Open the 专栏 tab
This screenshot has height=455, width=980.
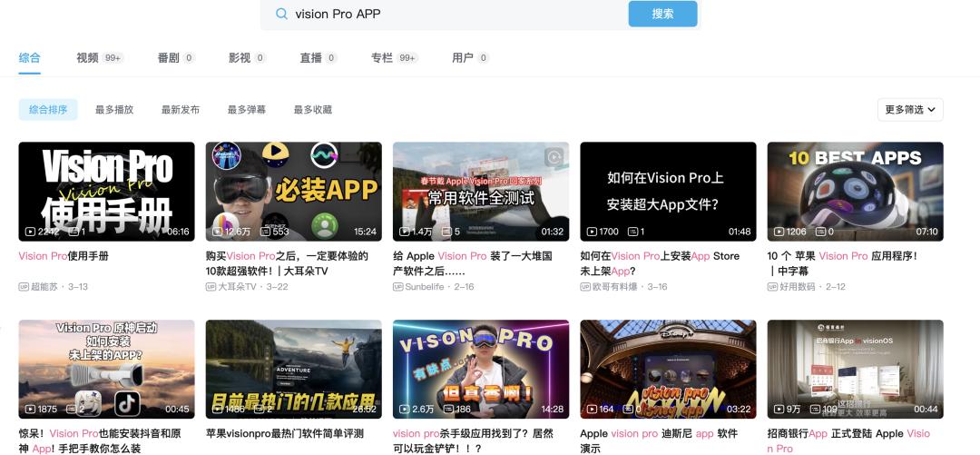[x=381, y=58]
